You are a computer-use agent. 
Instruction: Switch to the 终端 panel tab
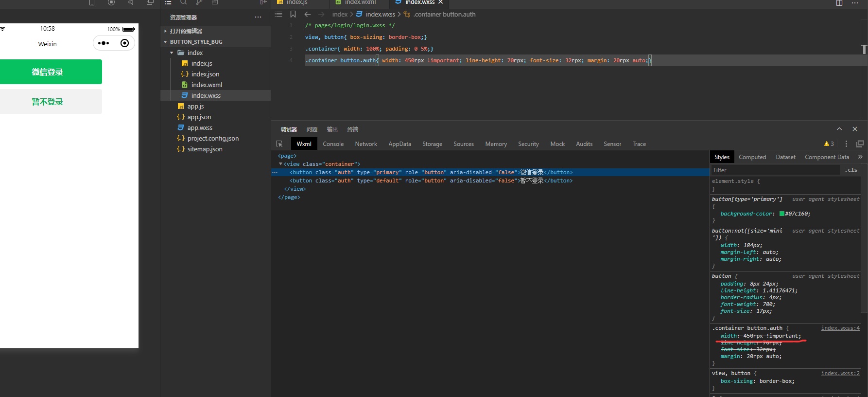coord(353,129)
